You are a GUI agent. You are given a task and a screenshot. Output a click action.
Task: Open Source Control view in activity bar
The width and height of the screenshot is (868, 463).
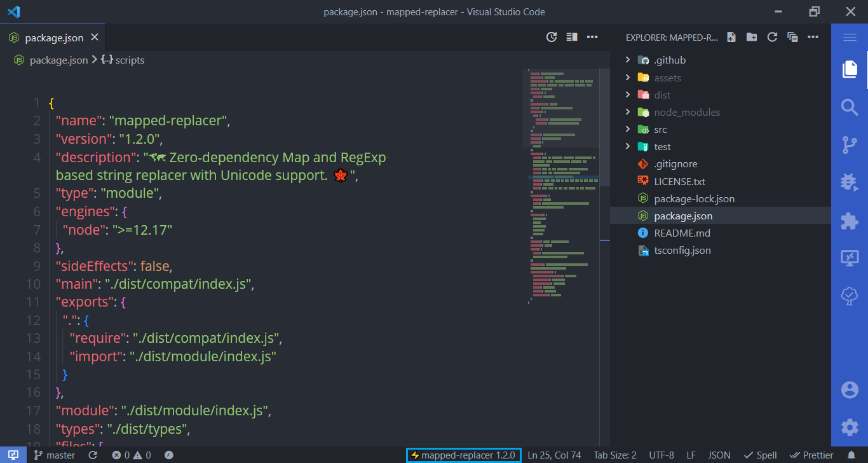850,145
